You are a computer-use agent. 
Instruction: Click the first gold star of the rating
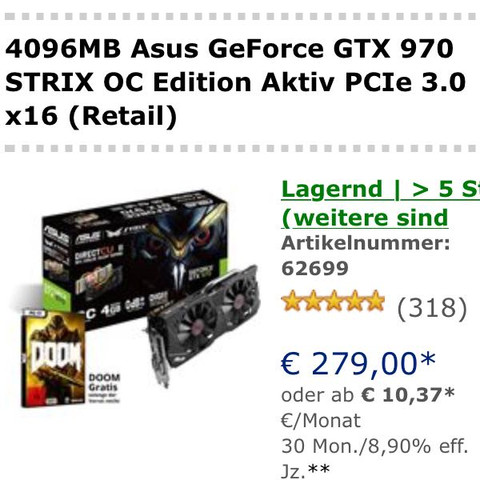click(x=292, y=301)
